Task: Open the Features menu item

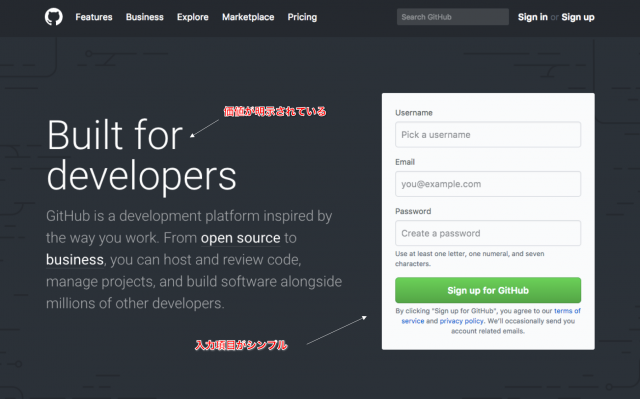Action: 94,17
